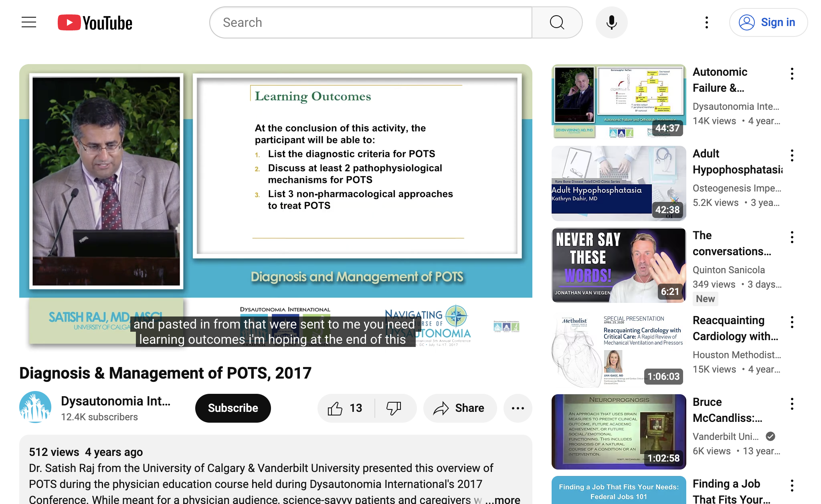Open options menu for Bruce McCandliss video
The height and width of the screenshot is (504, 821).
point(792,404)
